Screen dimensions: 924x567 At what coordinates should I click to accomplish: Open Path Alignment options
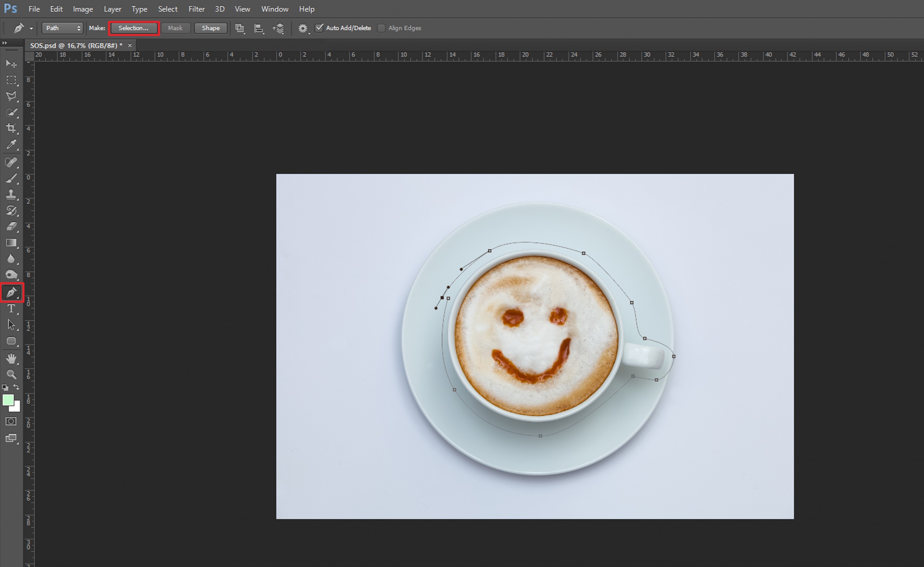point(259,28)
